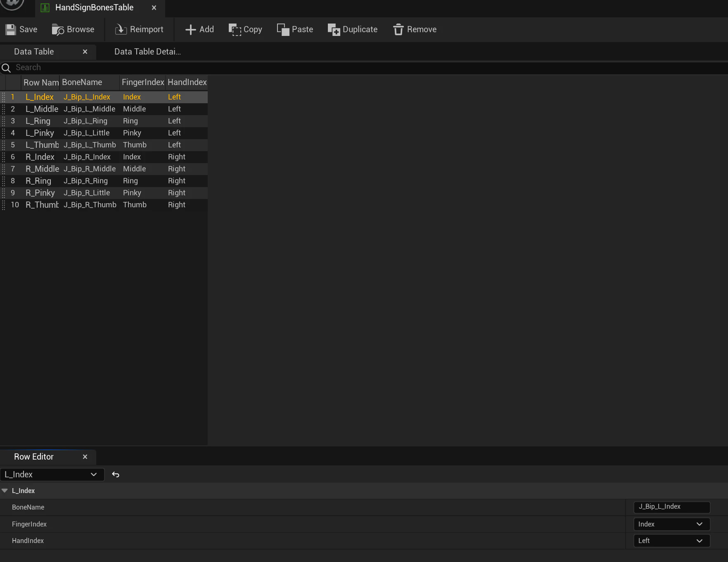728x562 pixels.
Task: Remove the selected row
Action: (415, 29)
